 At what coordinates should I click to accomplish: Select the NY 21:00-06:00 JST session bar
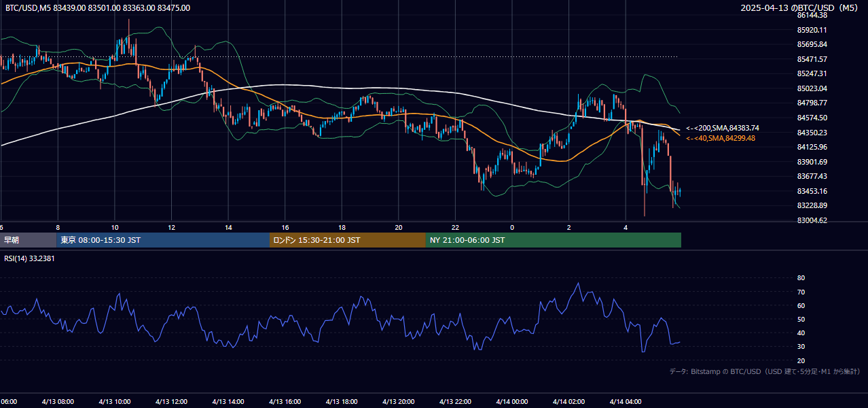tap(554, 240)
